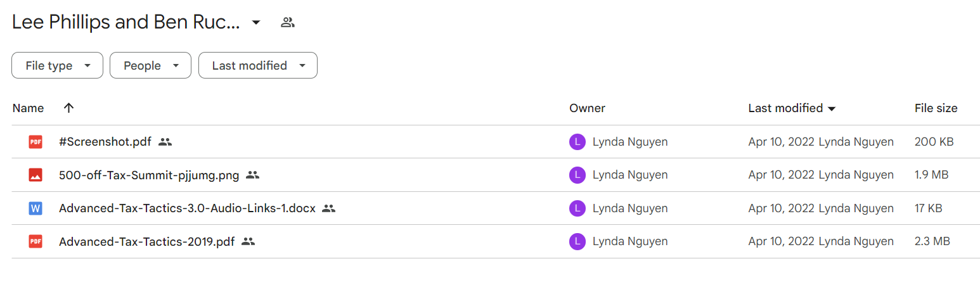Click the PDF icon for #Screenshot.pdf
This screenshot has height=292, width=980.
[35, 142]
